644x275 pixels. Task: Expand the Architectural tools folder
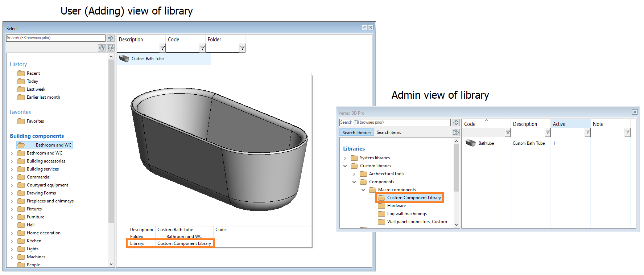pyautogui.click(x=354, y=174)
